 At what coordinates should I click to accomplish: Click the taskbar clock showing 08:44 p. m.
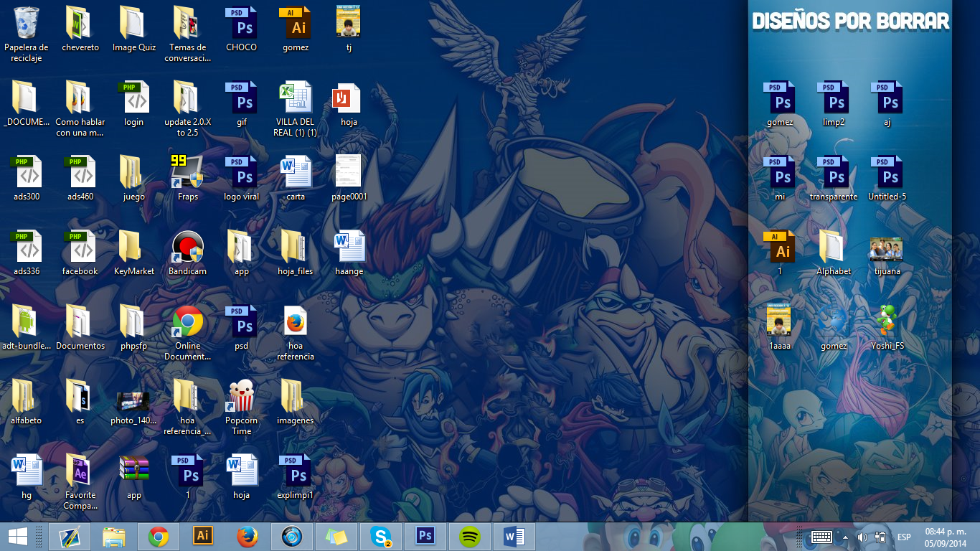click(x=944, y=537)
